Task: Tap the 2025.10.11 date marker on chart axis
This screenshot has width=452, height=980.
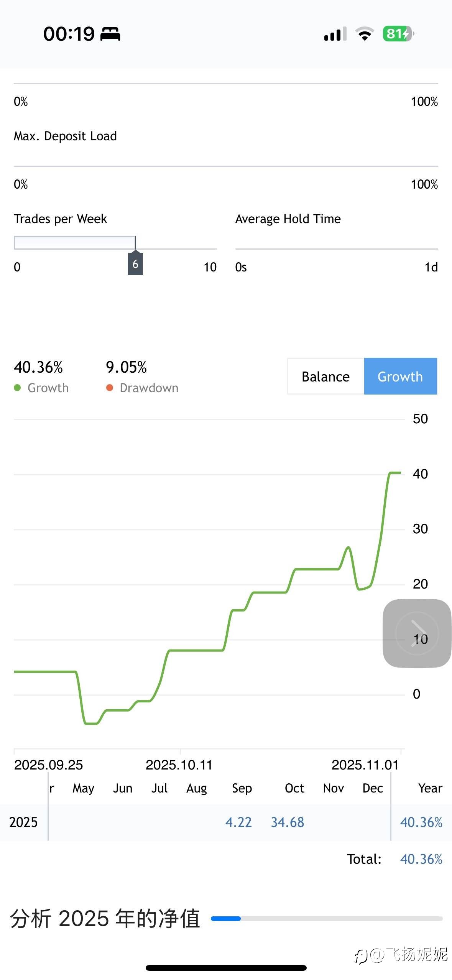Action: pos(179,765)
